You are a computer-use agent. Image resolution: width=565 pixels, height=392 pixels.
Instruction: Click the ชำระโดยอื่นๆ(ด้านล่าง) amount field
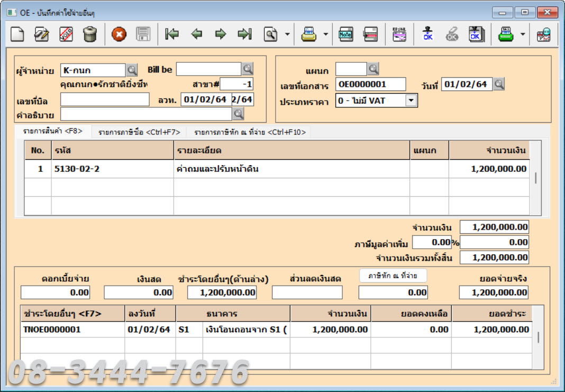(222, 293)
